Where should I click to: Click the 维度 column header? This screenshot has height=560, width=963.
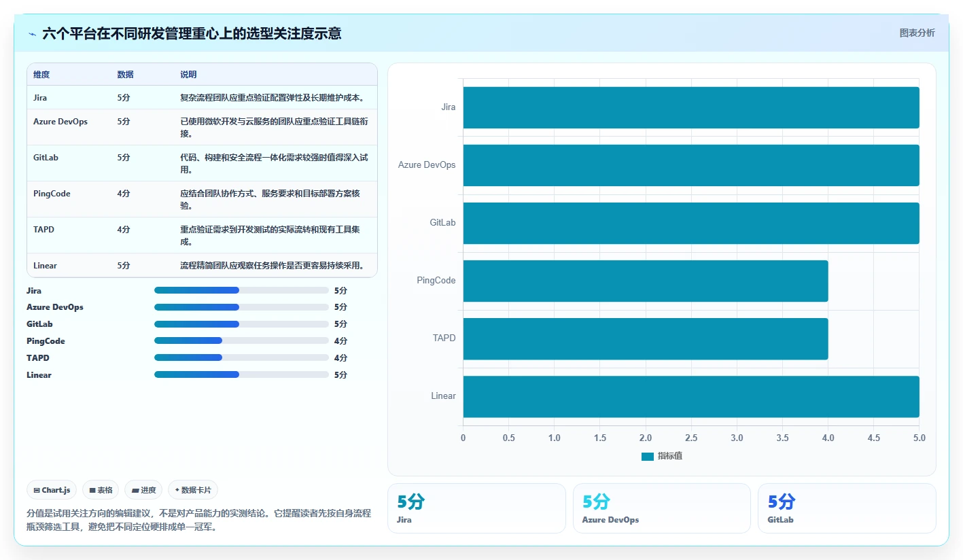tap(41, 75)
